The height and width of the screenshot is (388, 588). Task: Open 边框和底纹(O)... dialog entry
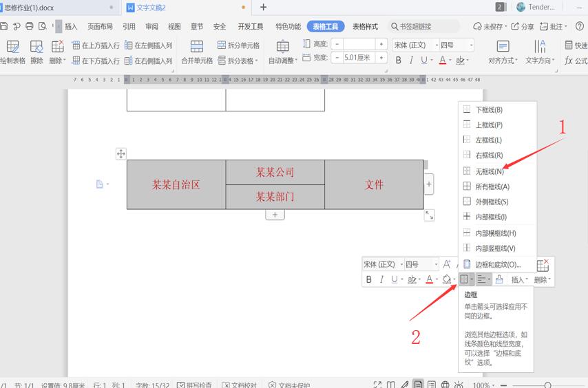(x=497, y=264)
